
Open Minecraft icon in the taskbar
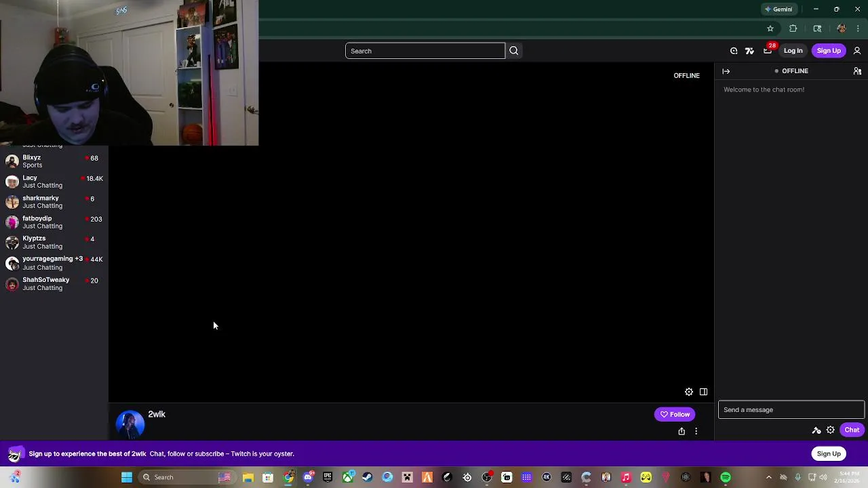click(407, 477)
